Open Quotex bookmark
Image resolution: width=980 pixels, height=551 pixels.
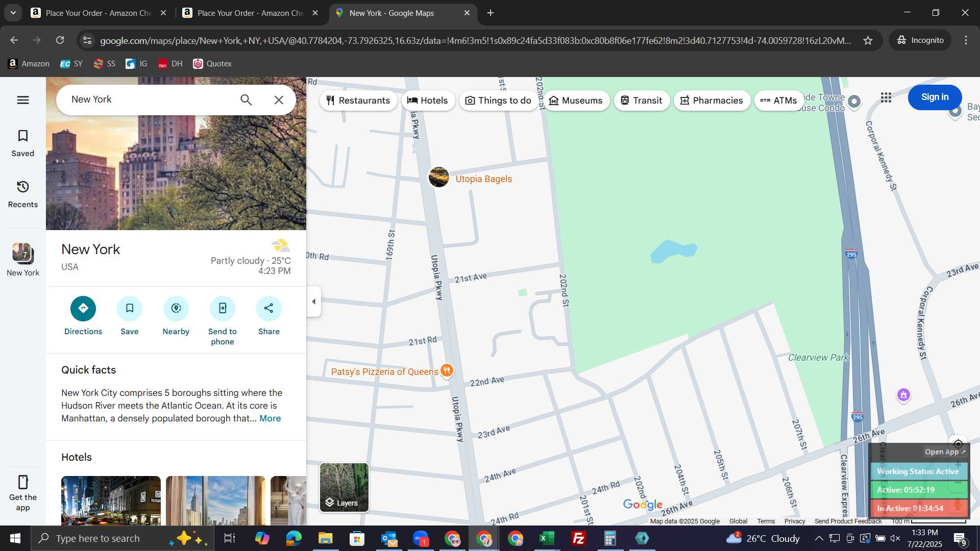[x=212, y=64]
